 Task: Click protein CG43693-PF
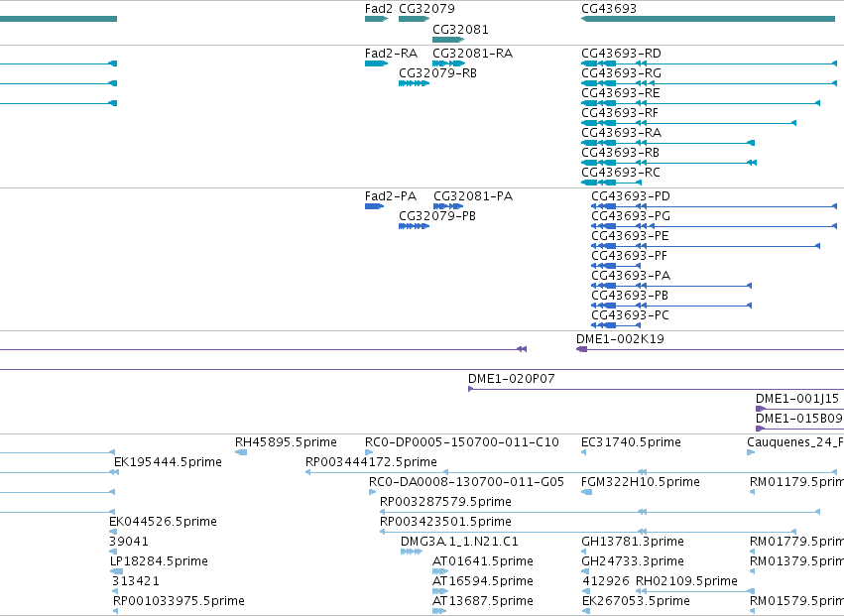coord(629,256)
